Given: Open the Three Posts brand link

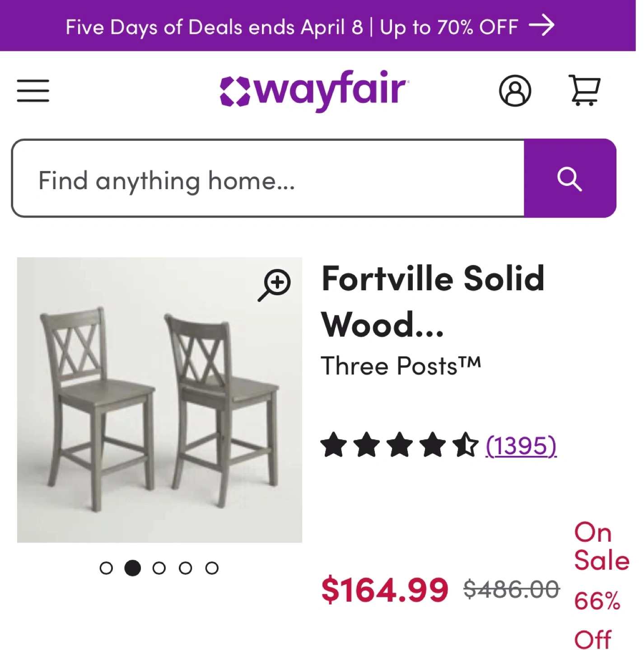Looking at the screenshot, I should point(401,366).
